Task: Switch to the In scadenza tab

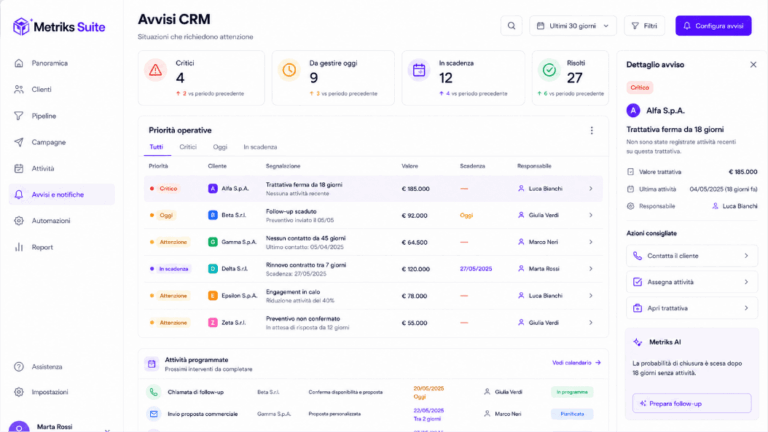Action: (x=260, y=147)
